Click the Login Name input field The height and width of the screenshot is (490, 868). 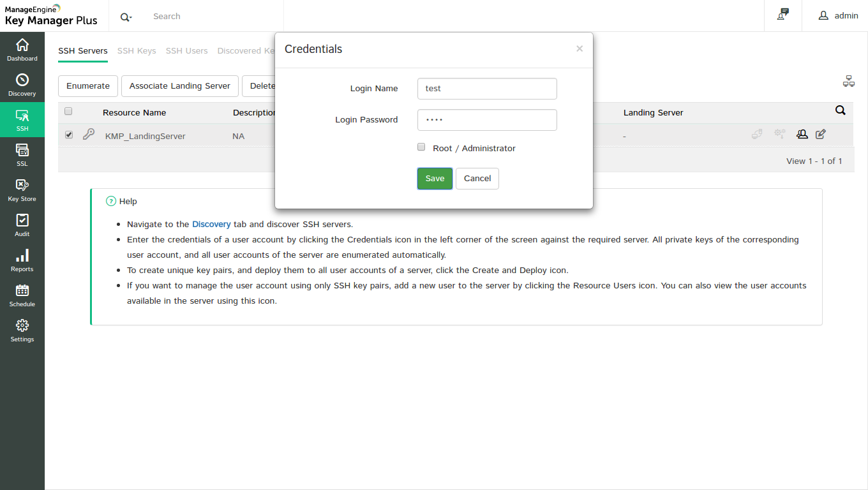(x=487, y=89)
